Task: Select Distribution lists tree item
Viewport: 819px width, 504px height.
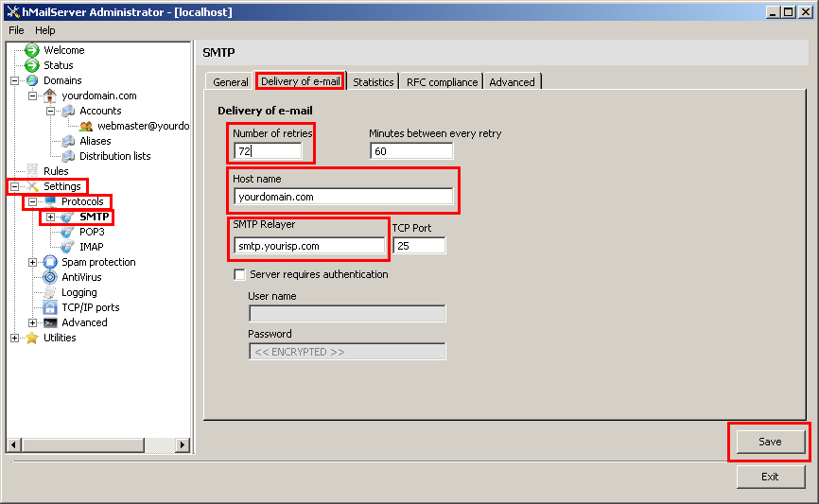Action: click(115, 156)
